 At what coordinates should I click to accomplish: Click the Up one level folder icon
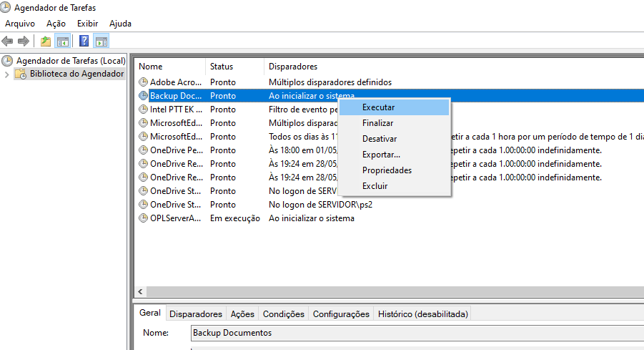[x=46, y=41]
